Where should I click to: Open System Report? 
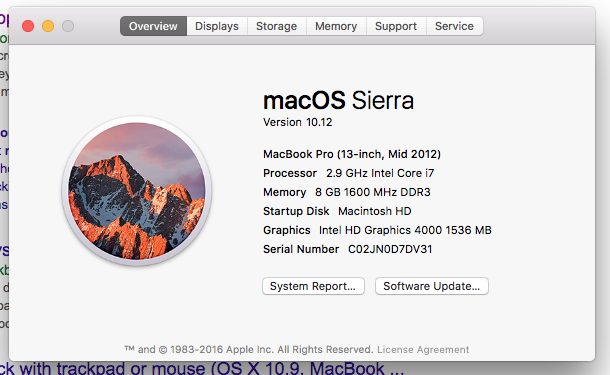[313, 286]
